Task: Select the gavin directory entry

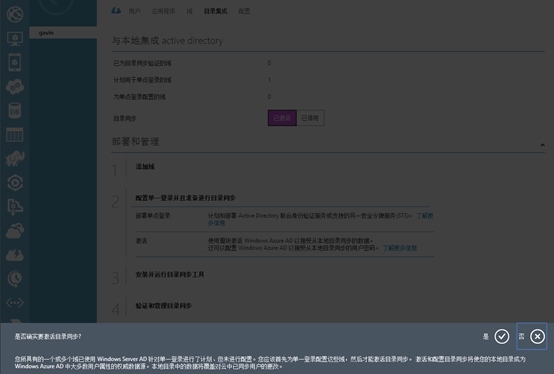Action: 63,33
